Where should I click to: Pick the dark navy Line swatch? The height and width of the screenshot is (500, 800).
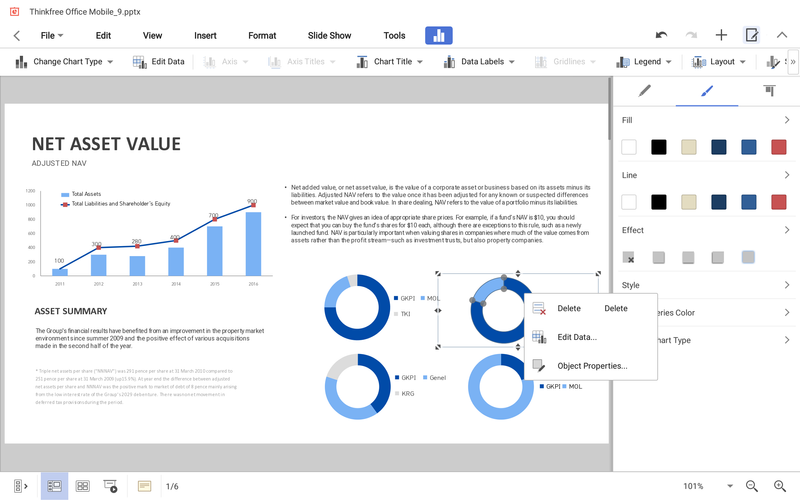pos(719,202)
